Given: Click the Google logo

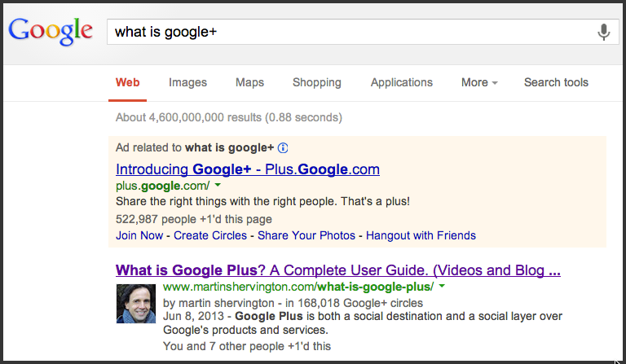Looking at the screenshot, I should point(51,32).
